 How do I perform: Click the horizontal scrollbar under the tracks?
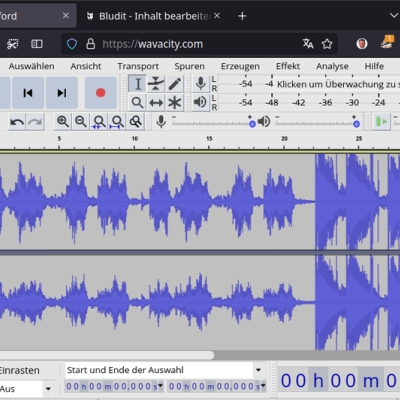coord(107,355)
